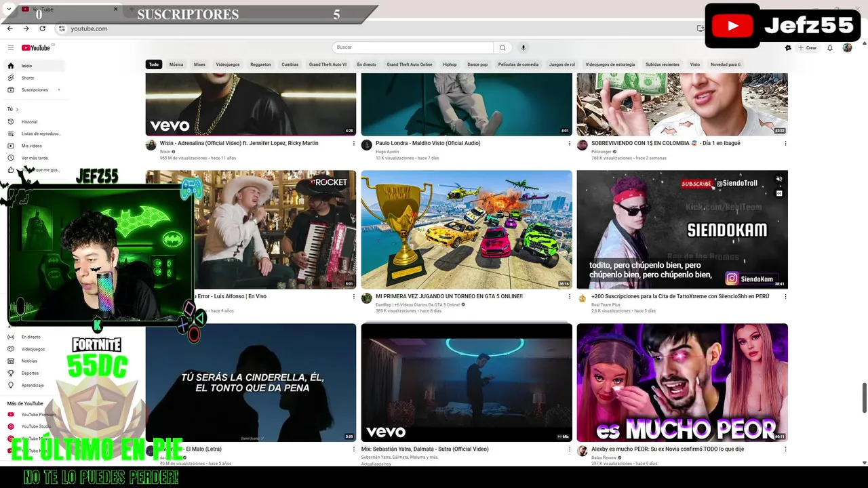Close the YouTube browser tab
Screen dimensions: 868x488
pos(115,9)
